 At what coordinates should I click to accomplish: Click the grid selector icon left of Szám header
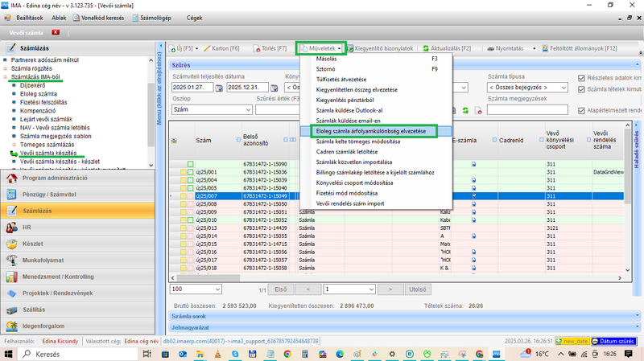pyautogui.click(x=174, y=140)
